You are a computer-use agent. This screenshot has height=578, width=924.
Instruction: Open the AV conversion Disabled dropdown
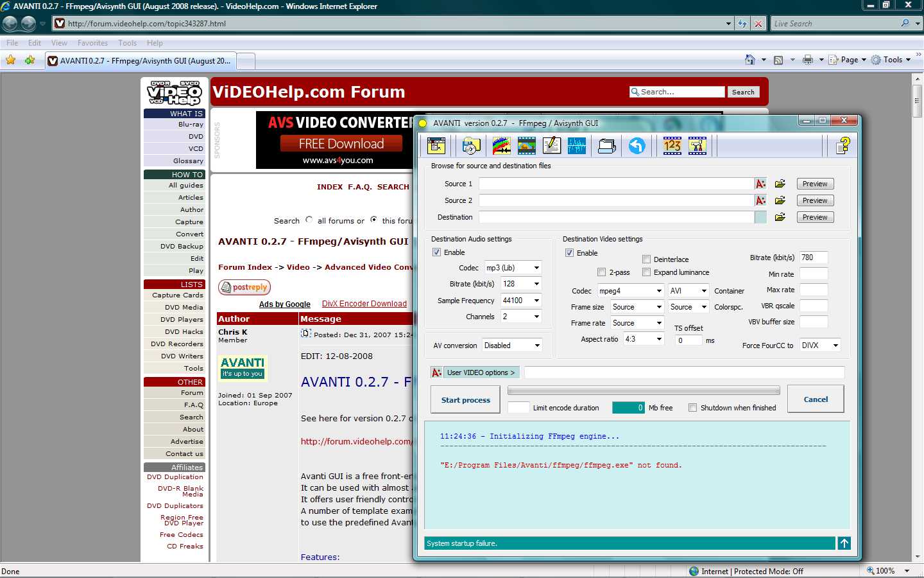(512, 346)
